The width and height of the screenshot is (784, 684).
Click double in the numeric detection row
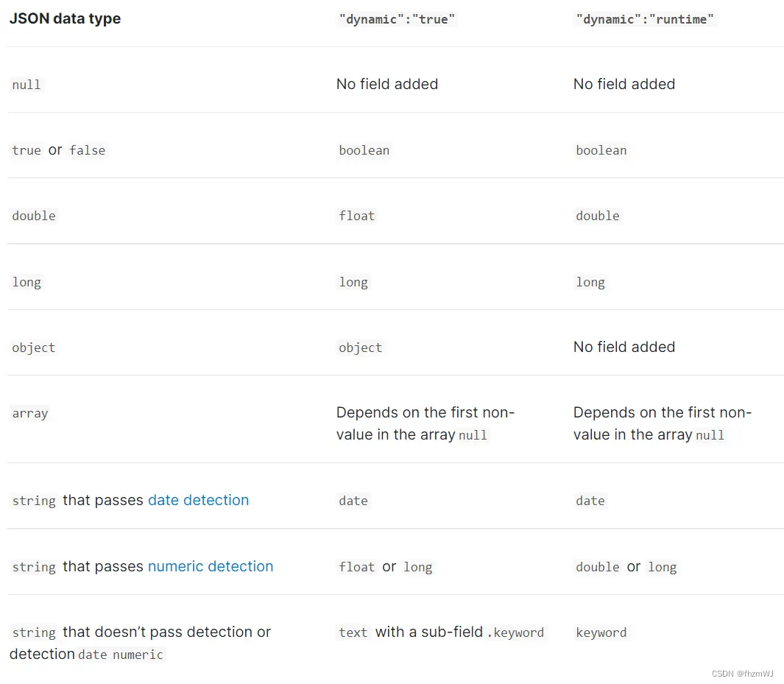(x=598, y=567)
